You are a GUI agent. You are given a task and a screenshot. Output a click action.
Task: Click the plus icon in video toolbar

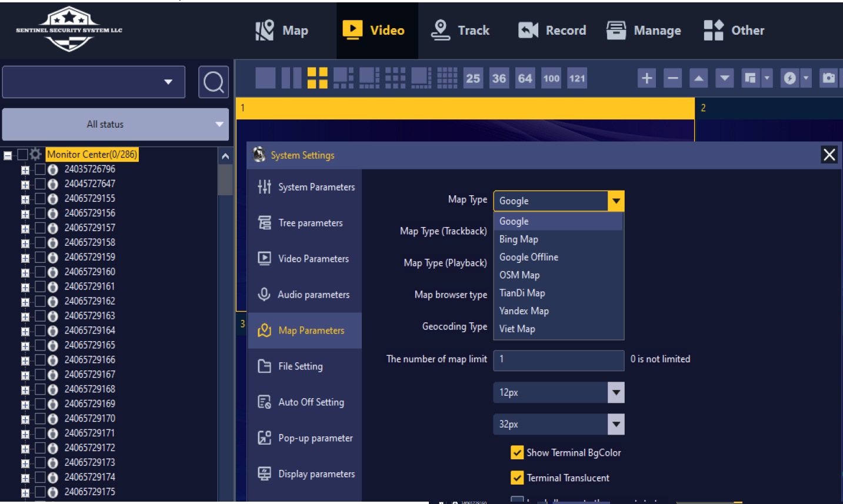[x=647, y=78]
